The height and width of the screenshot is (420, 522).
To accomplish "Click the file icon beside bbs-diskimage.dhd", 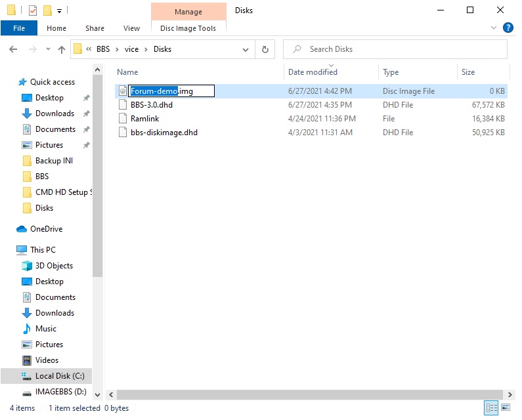I will pyautogui.click(x=123, y=133).
